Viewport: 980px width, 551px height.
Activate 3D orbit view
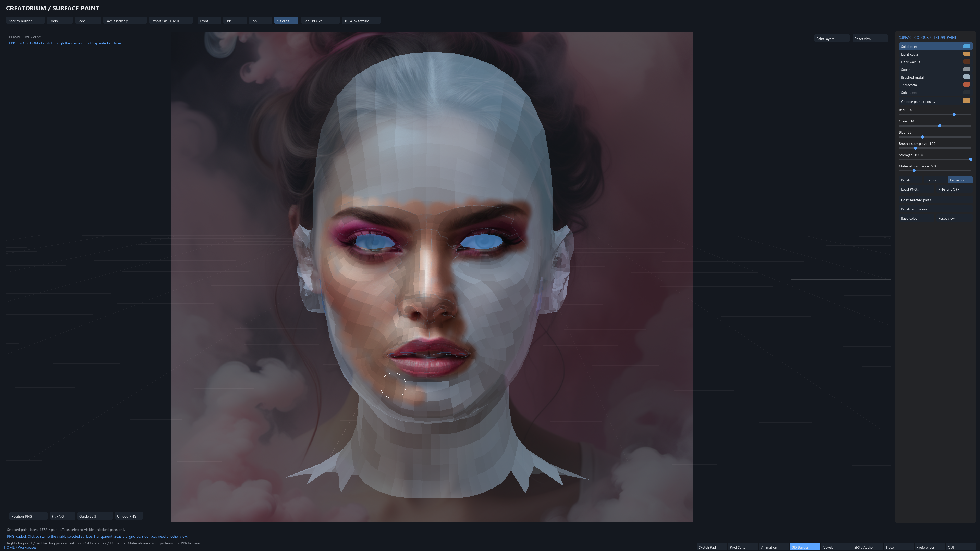pos(286,21)
